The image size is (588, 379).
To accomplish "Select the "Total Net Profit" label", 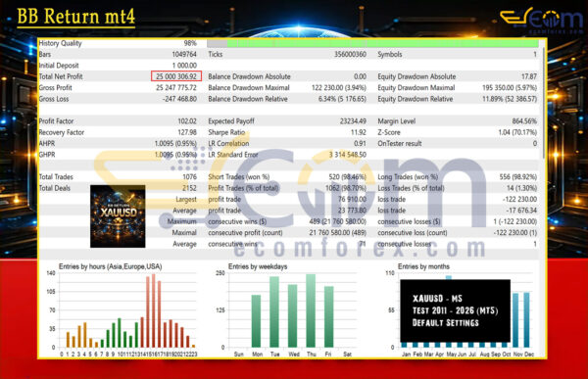I will (61, 76).
